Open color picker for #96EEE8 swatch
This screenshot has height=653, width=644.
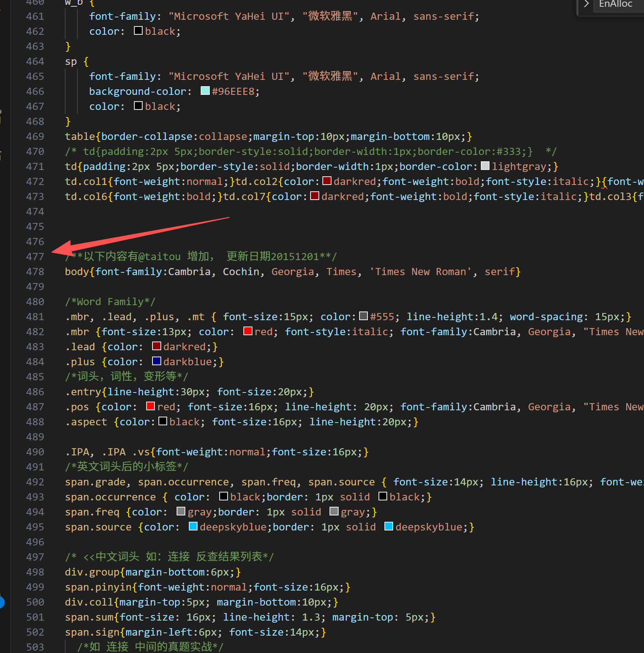pos(205,91)
